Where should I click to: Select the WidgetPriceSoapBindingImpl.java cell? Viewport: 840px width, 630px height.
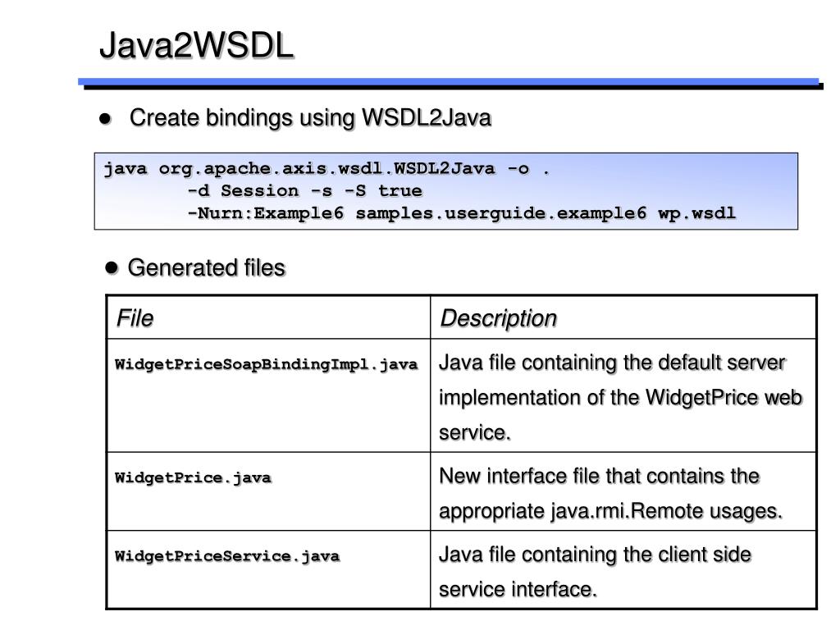[x=268, y=395]
